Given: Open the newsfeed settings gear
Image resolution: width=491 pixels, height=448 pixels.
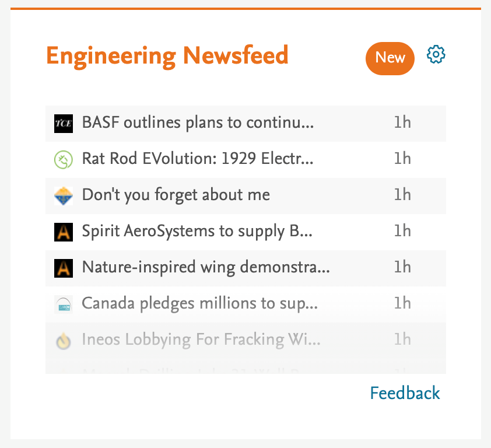Looking at the screenshot, I should pos(436,55).
